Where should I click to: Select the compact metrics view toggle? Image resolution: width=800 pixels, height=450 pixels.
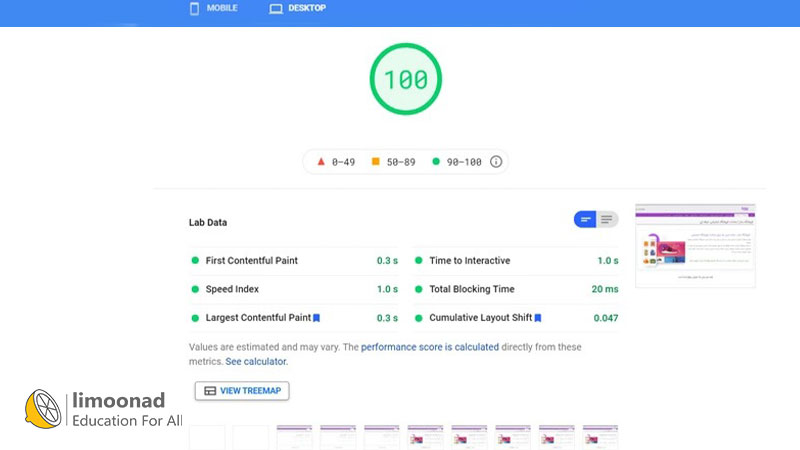click(585, 219)
